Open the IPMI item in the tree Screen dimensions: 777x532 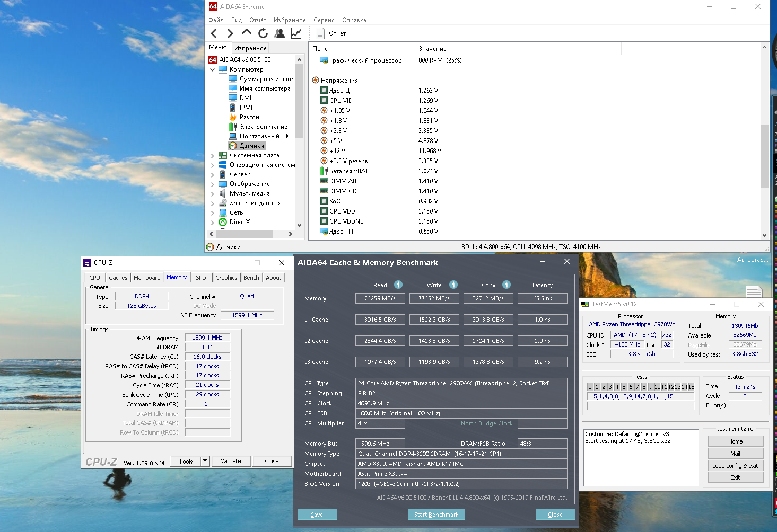coord(241,108)
